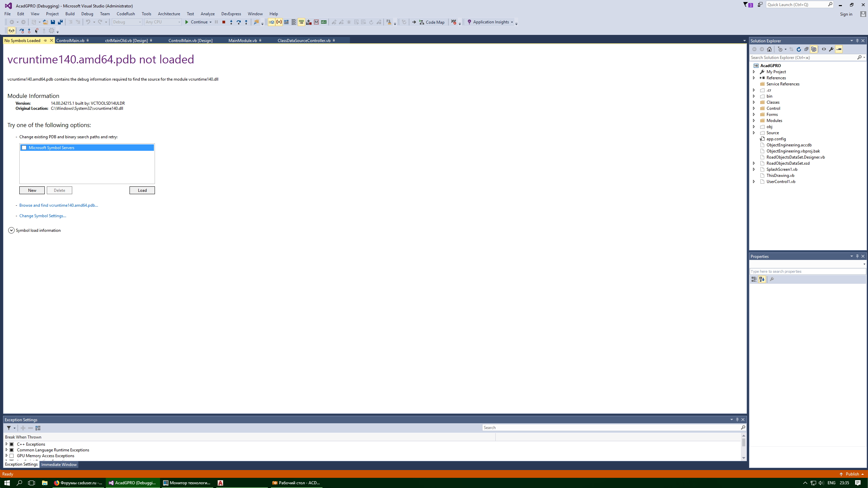Click the Categorized view icon in Properties

[x=754, y=279]
